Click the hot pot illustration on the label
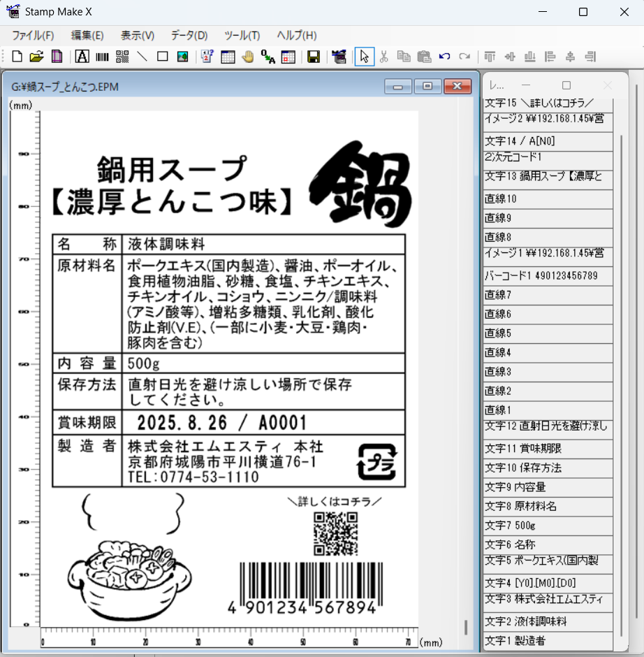This screenshot has height=657, width=644. click(x=129, y=557)
